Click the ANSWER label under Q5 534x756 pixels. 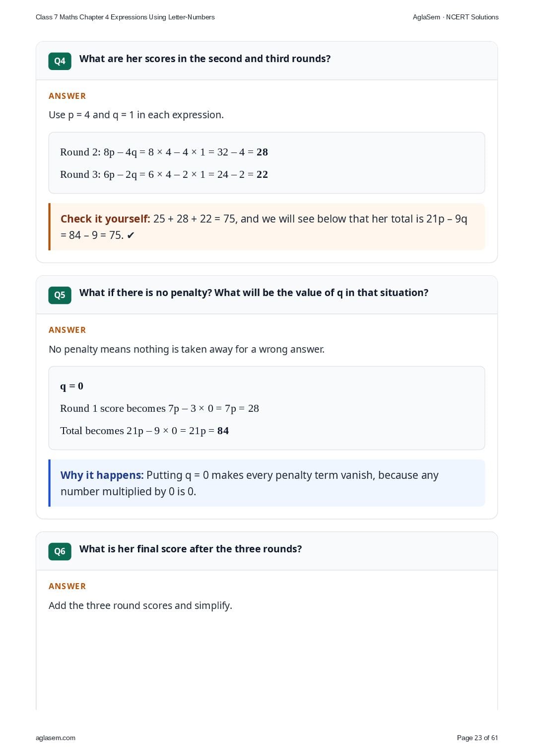coord(67,330)
